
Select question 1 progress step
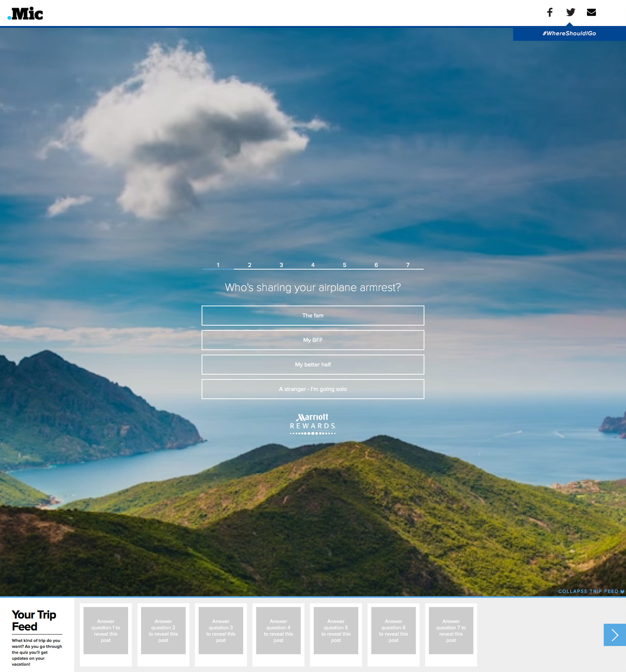coord(218,265)
